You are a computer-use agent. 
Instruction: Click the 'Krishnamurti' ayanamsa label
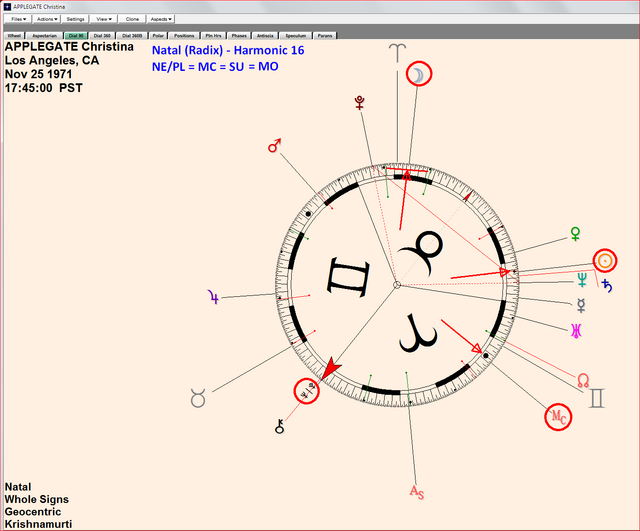pos(38,524)
